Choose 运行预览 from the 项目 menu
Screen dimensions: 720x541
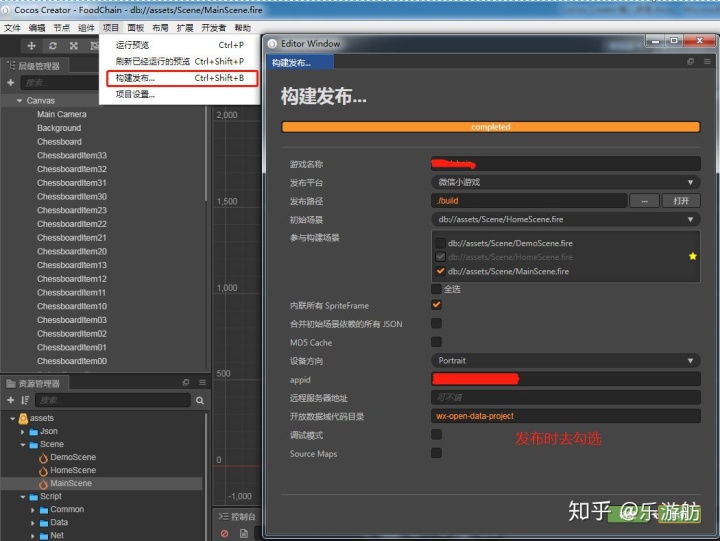coord(180,45)
